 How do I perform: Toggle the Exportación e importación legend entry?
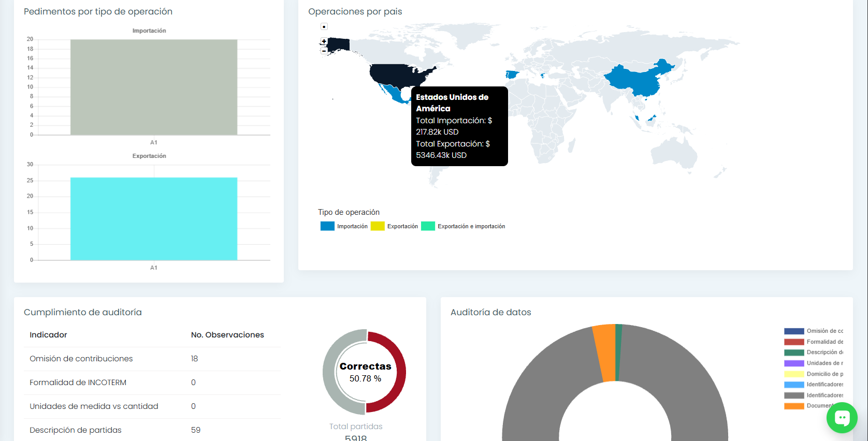tap(463, 226)
